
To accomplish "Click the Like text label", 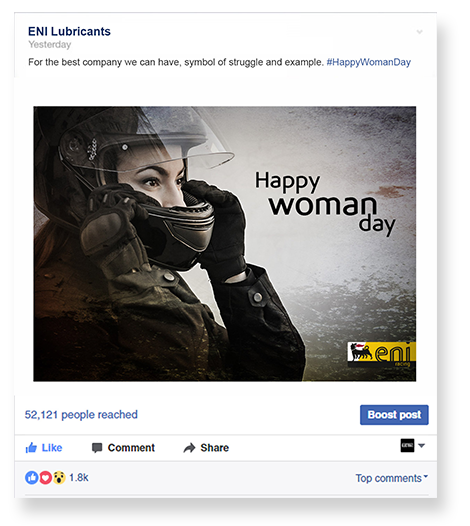I will click(x=52, y=448).
